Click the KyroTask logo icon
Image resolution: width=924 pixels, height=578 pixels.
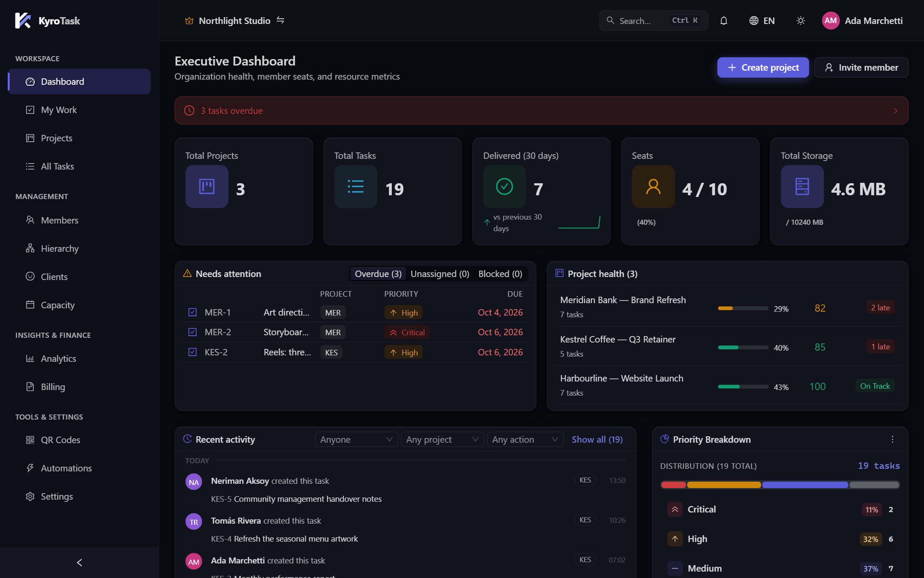point(23,21)
